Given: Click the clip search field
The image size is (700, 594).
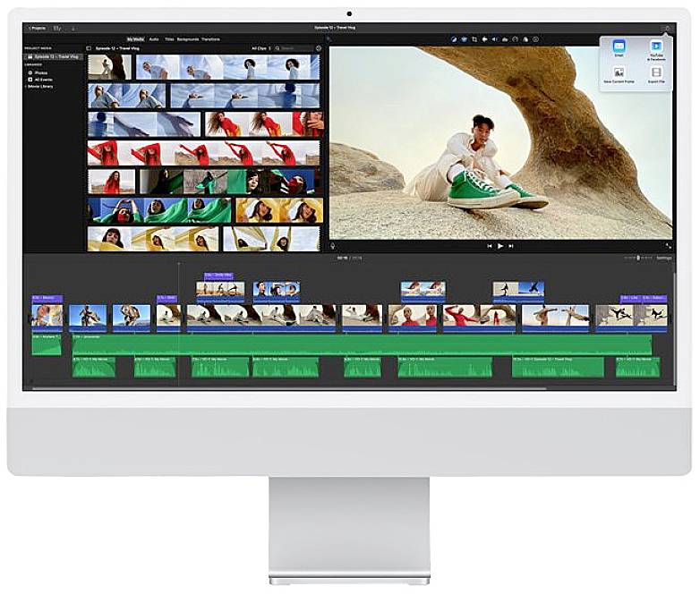Looking at the screenshot, I should coord(295,48).
